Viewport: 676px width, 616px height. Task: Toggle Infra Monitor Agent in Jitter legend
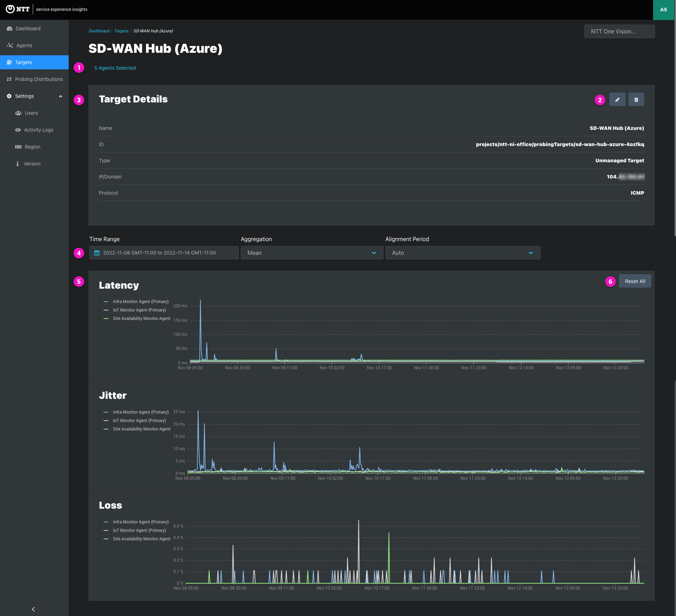click(136, 412)
